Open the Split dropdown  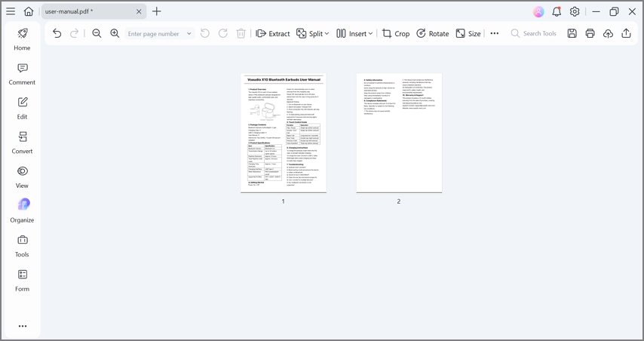pos(312,34)
